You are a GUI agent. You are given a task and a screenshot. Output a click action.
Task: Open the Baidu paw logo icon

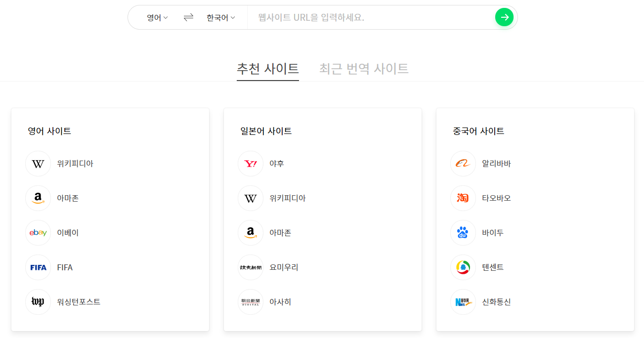[463, 233]
